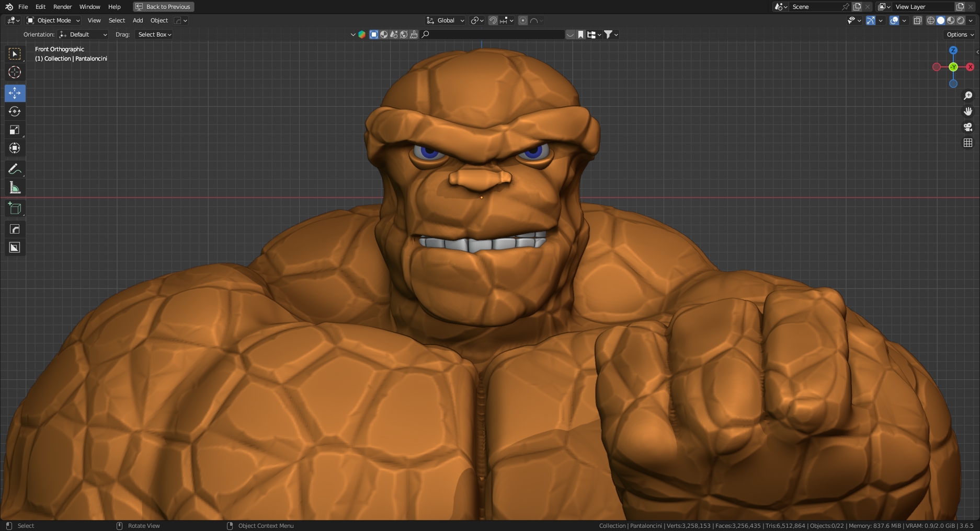Image resolution: width=980 pixels, height=531 pixels.
Task: Open the viewport View menu
Action: [94, 20]
